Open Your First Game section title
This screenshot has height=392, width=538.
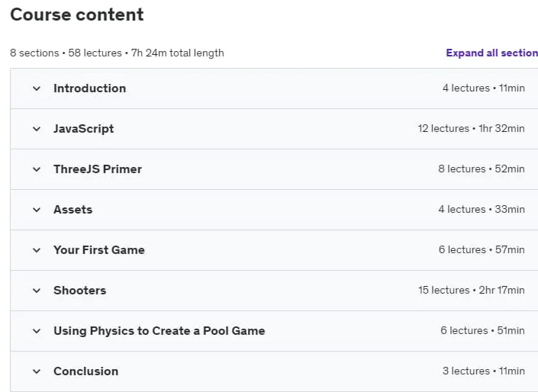[x=98, y=250]
